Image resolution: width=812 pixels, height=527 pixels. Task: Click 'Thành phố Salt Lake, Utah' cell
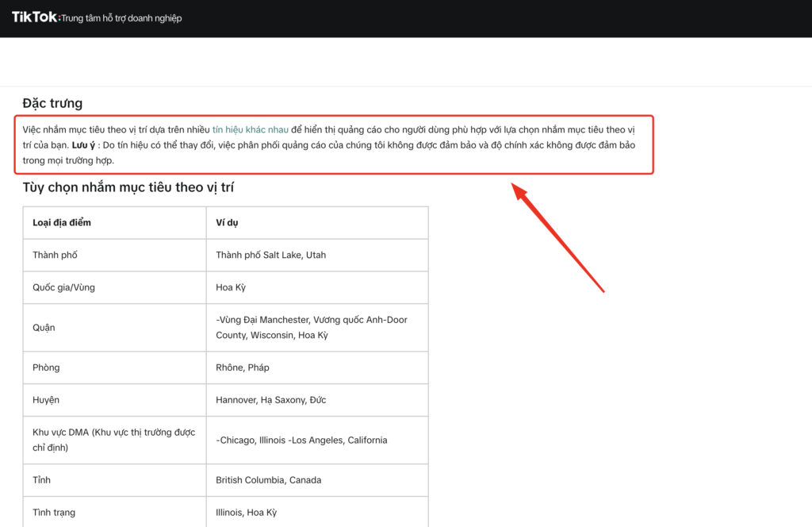pos(270,255)
